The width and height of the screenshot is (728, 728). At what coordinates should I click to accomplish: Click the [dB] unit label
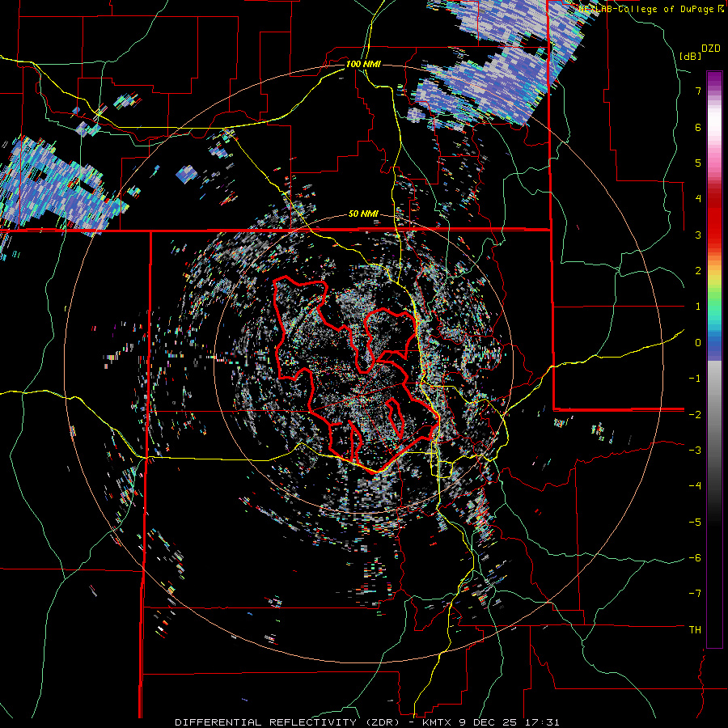click(691, 57)
